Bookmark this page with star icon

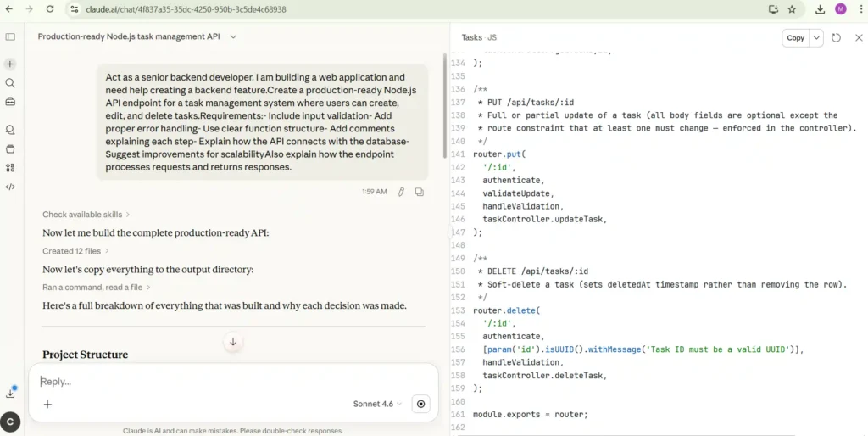coord(793,8)
